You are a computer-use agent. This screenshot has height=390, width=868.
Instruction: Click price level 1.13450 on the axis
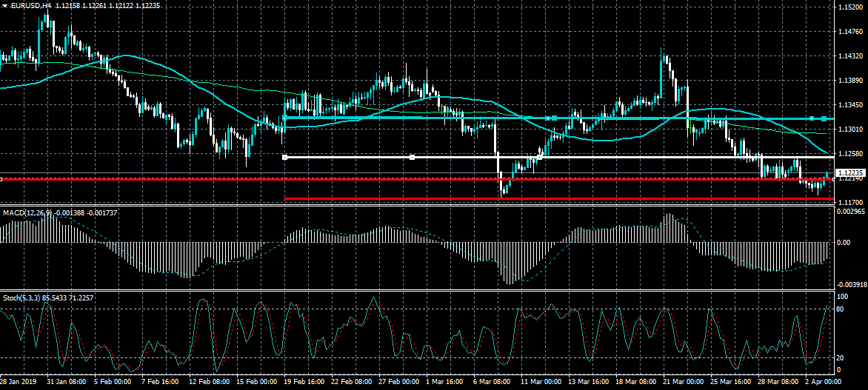pos(849,104)
